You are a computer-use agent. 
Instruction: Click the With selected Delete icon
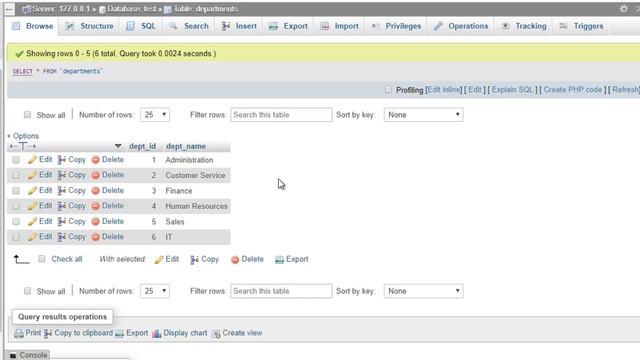(x=235, y=260)
